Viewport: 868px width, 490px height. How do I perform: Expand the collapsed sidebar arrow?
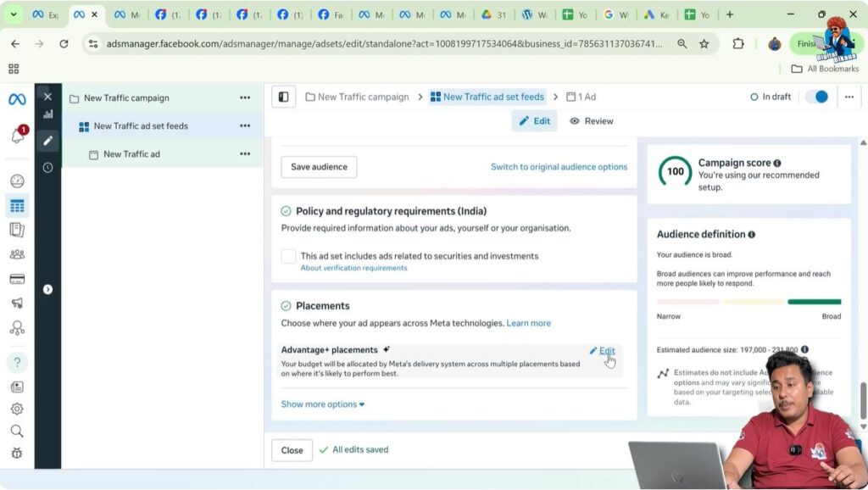pyautogui.click(x=47, y=289)
